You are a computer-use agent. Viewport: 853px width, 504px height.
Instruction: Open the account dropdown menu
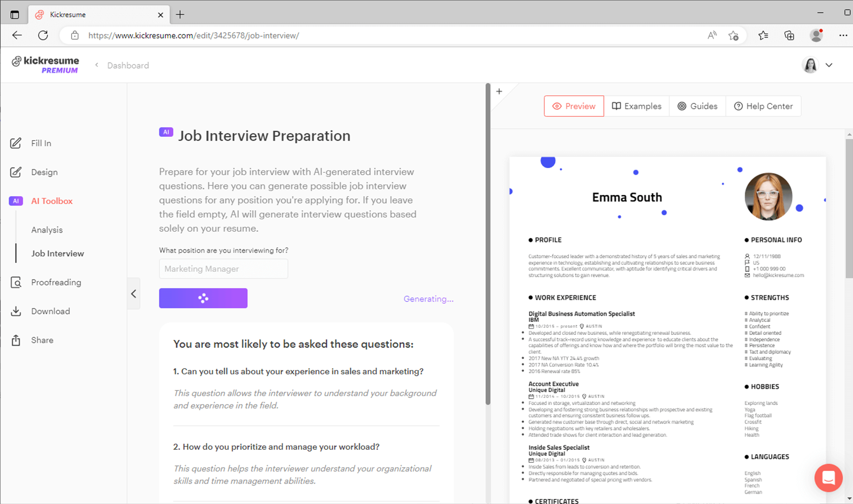[x=829, y=65]
